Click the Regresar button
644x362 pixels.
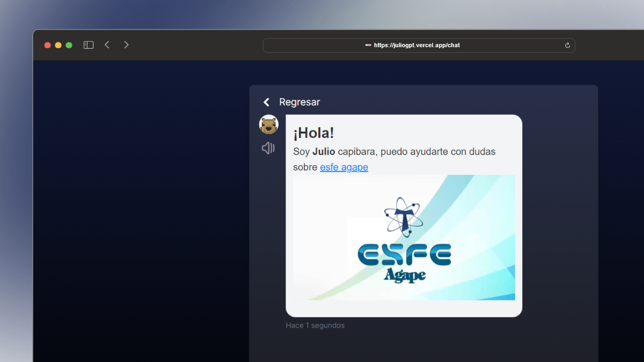coord(299,102)
